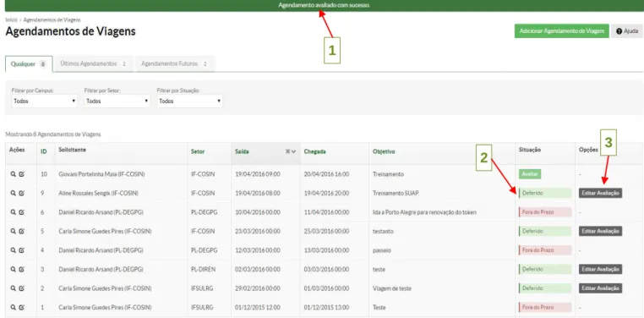Click 'Ida a Porto Alegre para renovação do token'
Screen dimensions: 644x318
click(424, 212)
